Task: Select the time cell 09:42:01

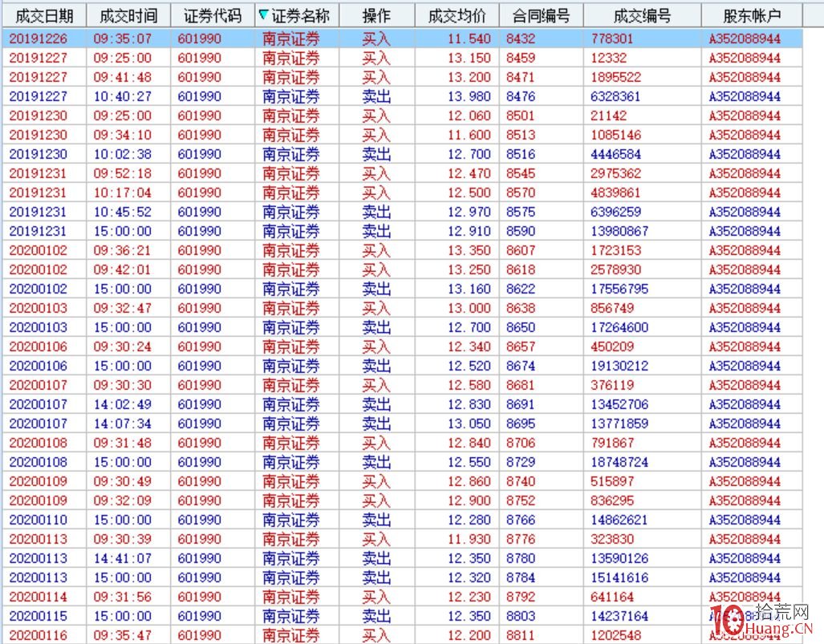Action: pos(123,270)
